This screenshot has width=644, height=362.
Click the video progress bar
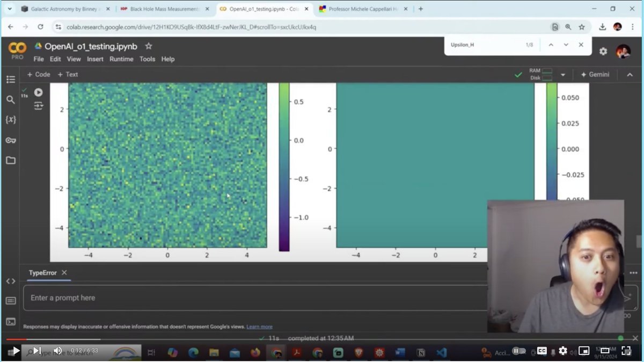coord(322,339)
